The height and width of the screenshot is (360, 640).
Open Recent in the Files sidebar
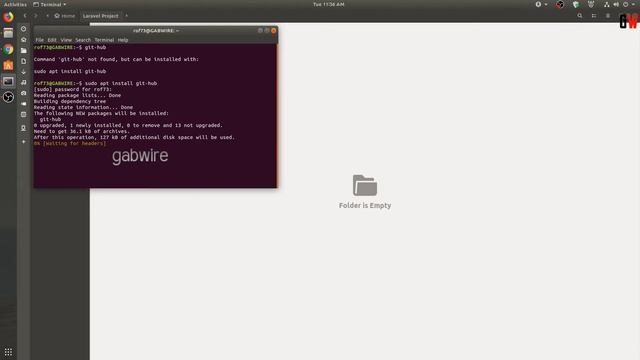click(24, 29)
